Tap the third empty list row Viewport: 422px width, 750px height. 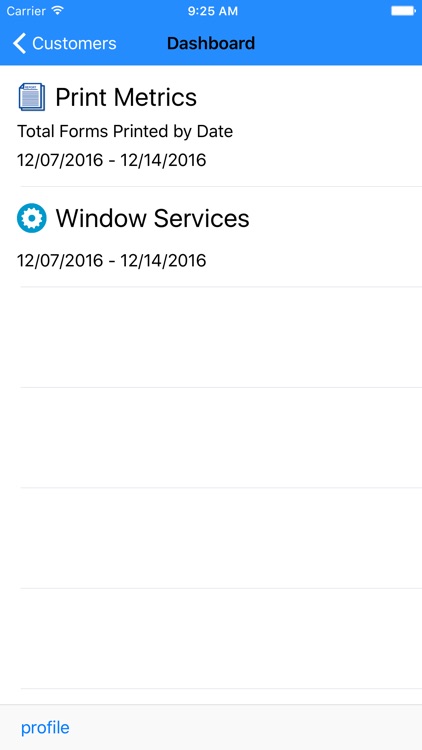point(211,538)
